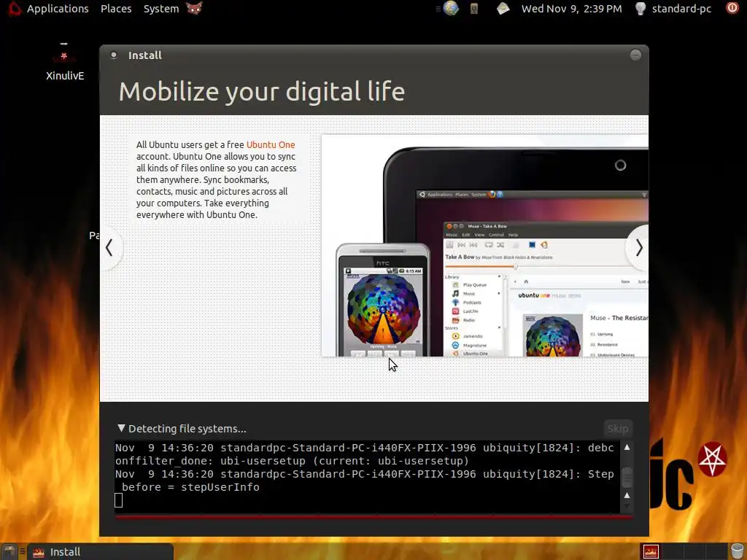
Task: Click the lightbulb status icon beside standard-pc
Action: 640,8
